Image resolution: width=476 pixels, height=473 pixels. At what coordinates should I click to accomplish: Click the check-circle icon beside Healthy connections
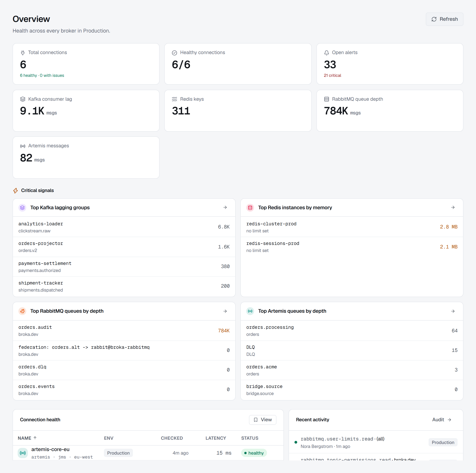174,53
